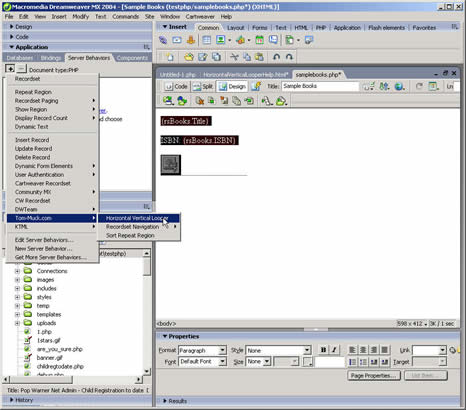Screen dimensions: 466x410
Task: Redo action with Redo arrow
Action: (x=289, y=57)
